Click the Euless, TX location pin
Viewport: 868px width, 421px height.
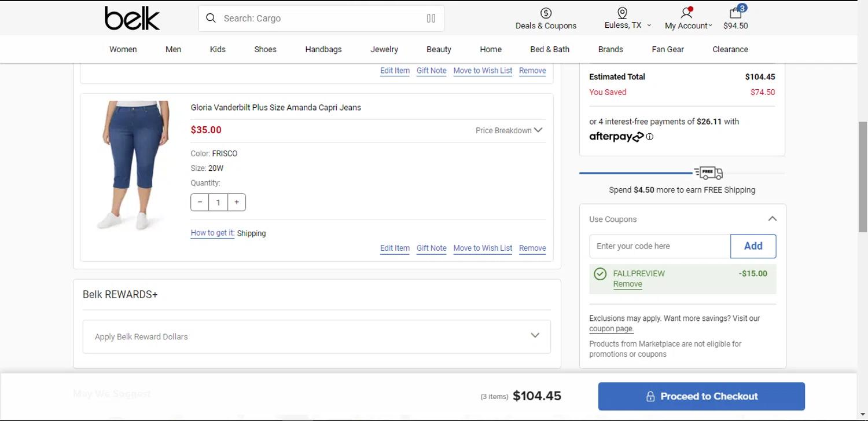(x=623, y=13)
